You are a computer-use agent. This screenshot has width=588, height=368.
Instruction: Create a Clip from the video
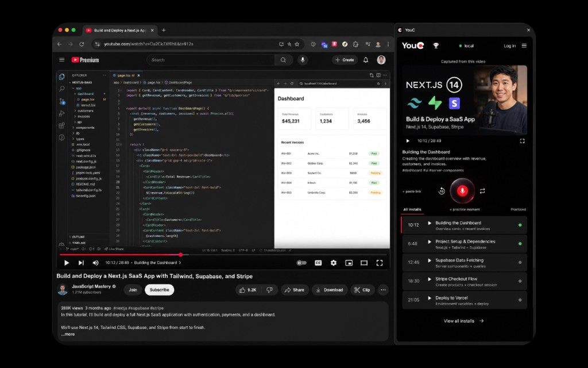[362, 290]
